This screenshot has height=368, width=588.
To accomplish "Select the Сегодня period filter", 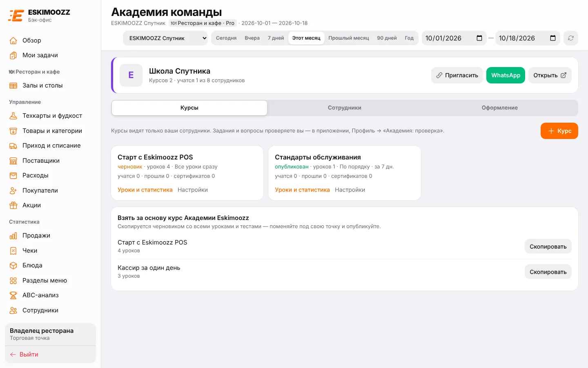I will [226, 38].
